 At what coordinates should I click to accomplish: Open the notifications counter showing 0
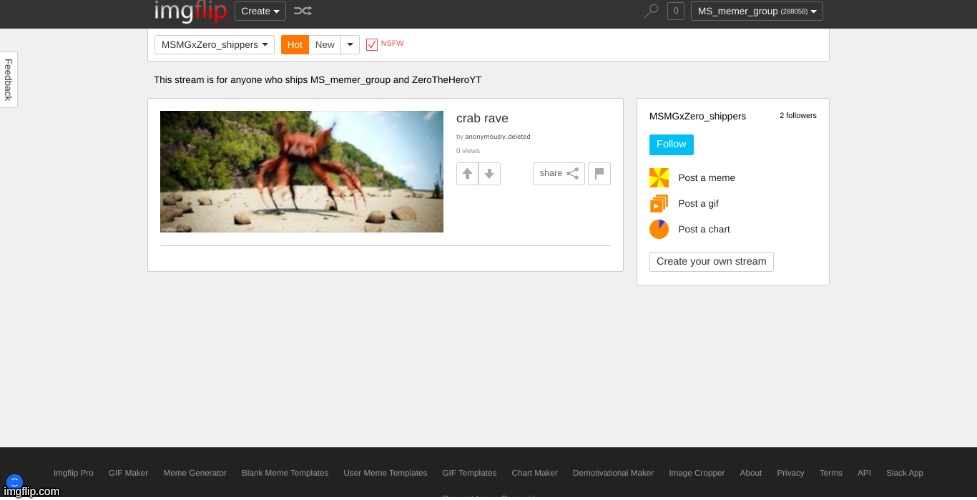click(x=675, y=11)
